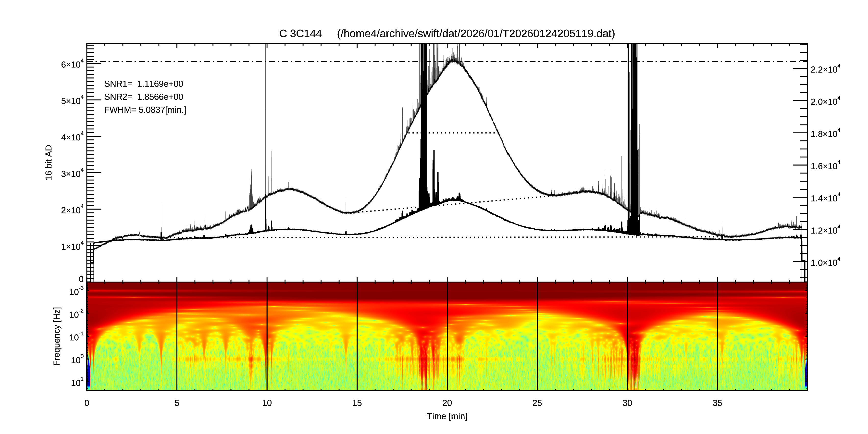The image size is (868, 434).
Task: Click the 16 bit AD axis label
Action: (49, 162)
